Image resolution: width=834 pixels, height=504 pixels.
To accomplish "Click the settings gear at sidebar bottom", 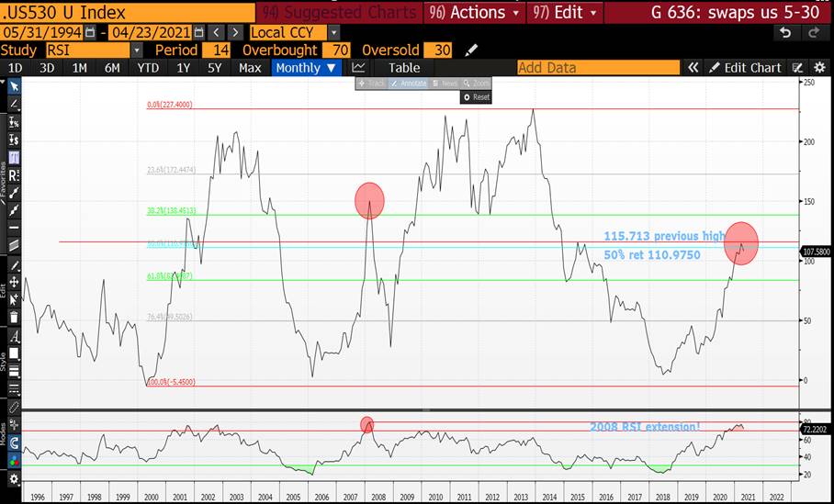I will pyautogui.click(x=14, y=479).
